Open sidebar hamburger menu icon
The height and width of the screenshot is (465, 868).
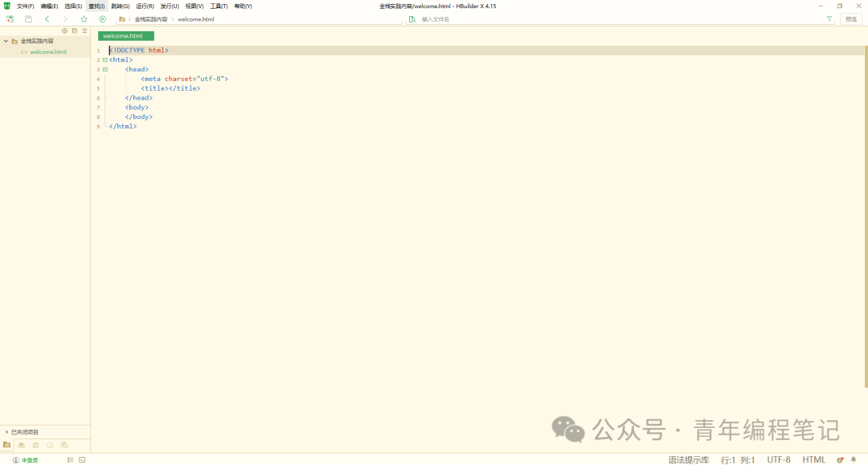tap(84, 31)
